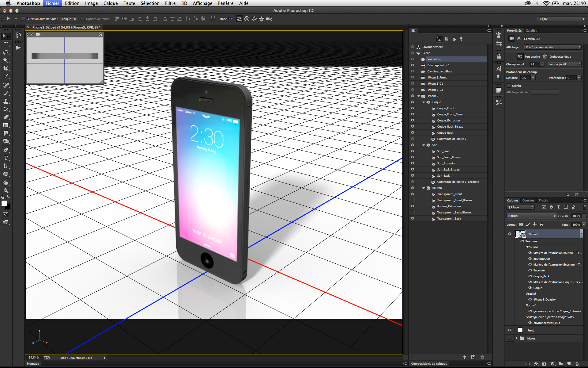Choose the 3D rotate object mode
This screenshot has height=368, width=588.
tap(239, 19)
